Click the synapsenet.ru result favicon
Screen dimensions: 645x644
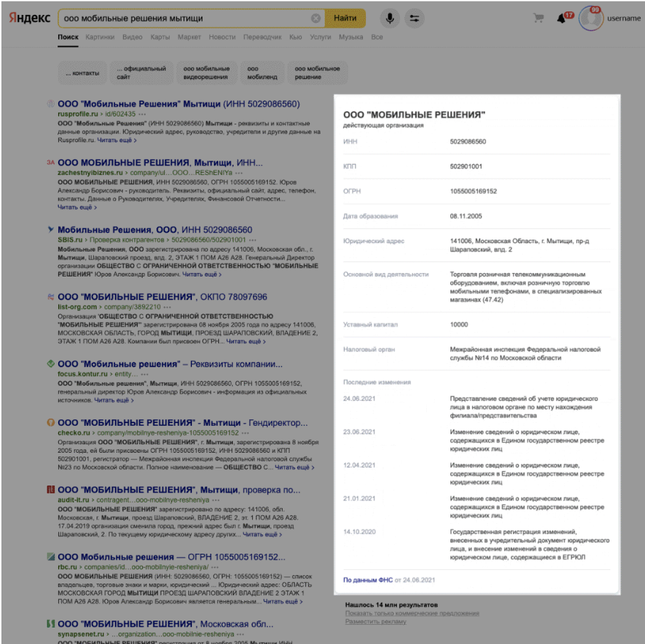click(50, 624)
